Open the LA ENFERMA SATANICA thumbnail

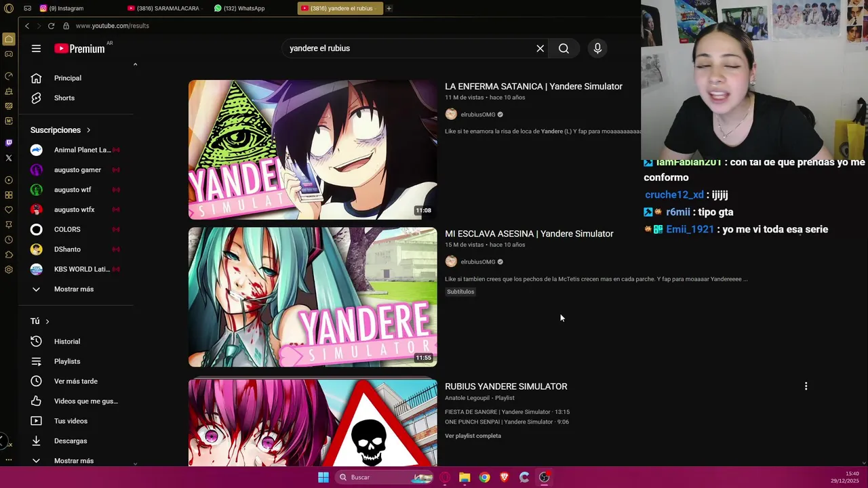313,150
